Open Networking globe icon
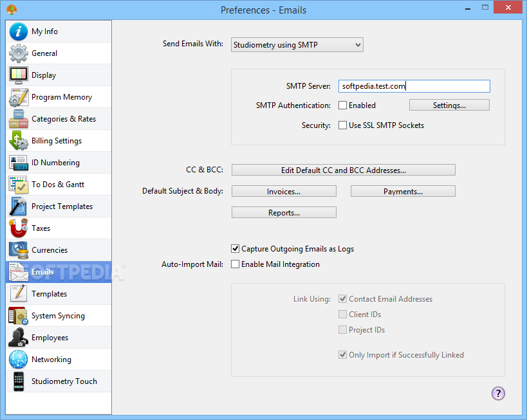 coord(19,359)
